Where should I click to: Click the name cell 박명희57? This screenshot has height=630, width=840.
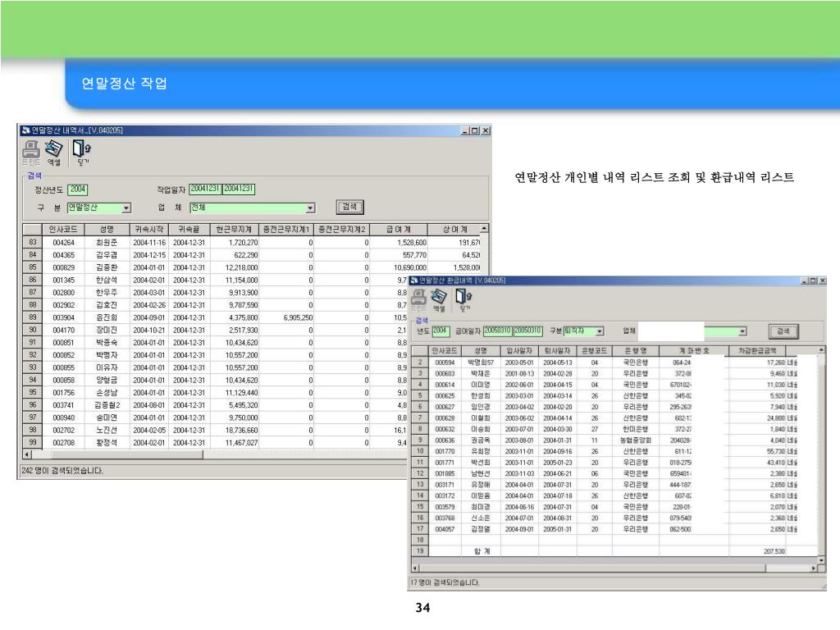pyautogui.click(x=481, y=363)
